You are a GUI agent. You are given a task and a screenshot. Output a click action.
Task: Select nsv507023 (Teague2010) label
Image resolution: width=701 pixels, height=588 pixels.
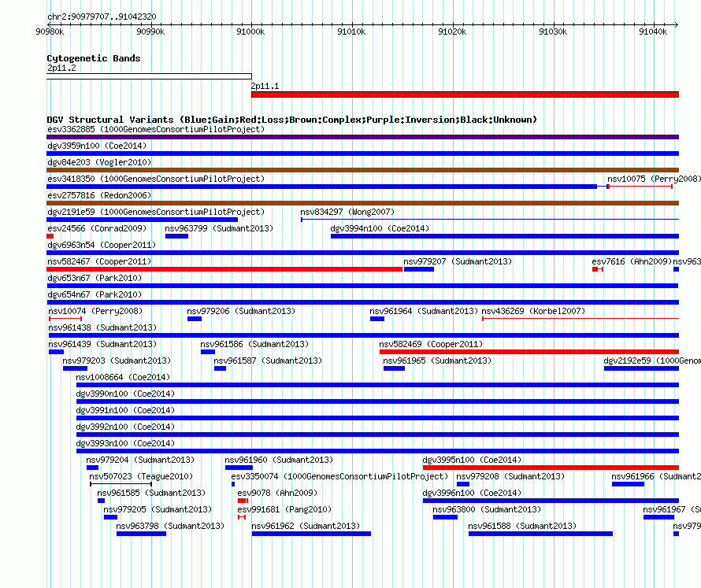click(141, 476)
